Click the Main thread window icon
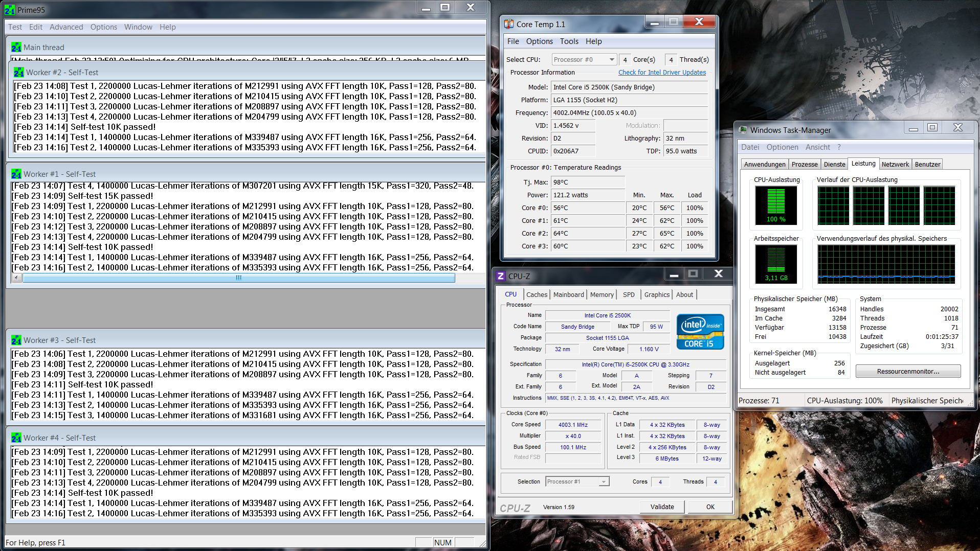Viewport: 980px width, 551px height. click(16, 47)
